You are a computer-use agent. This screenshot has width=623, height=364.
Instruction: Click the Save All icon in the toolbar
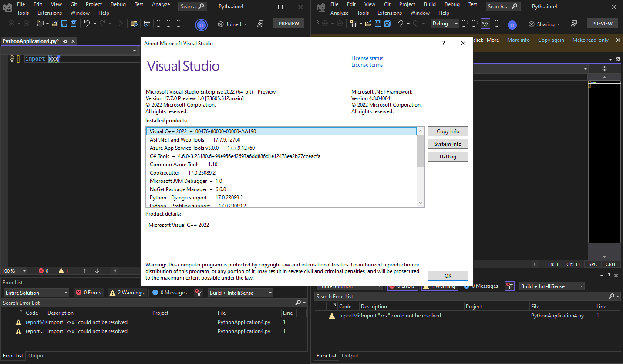pyautogui.click(x=73, y=24)
